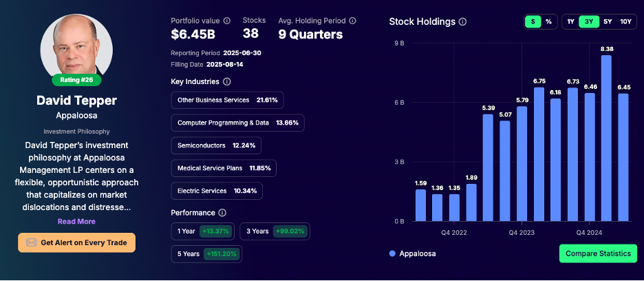Click the bar labeled 5.07

pos(505,171)
